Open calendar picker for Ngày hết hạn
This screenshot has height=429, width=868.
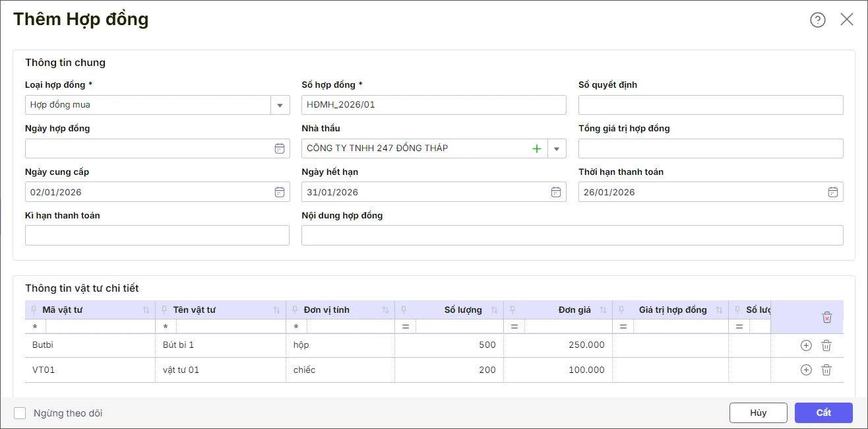click(x=556, y=192)
